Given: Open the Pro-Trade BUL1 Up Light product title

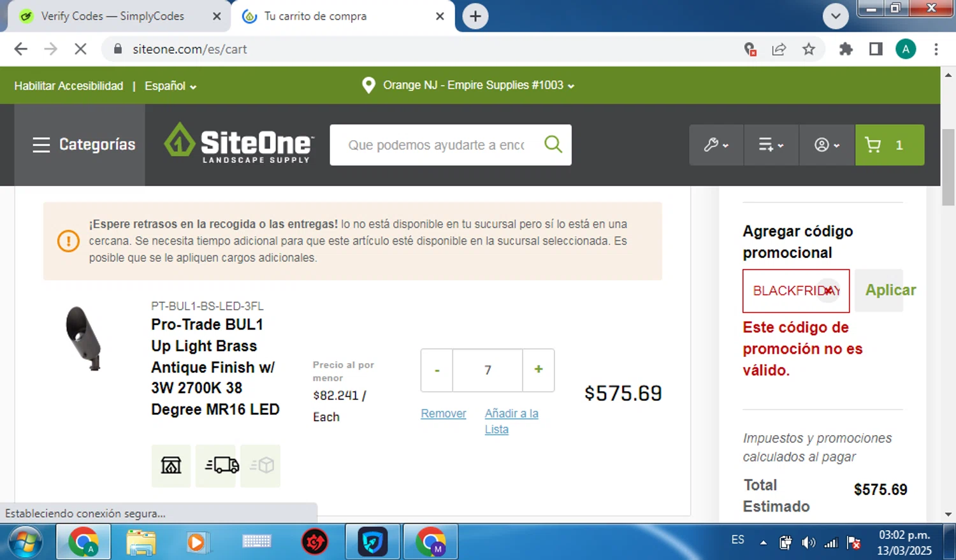Looking at the screenshot, I should pos(215,366).
